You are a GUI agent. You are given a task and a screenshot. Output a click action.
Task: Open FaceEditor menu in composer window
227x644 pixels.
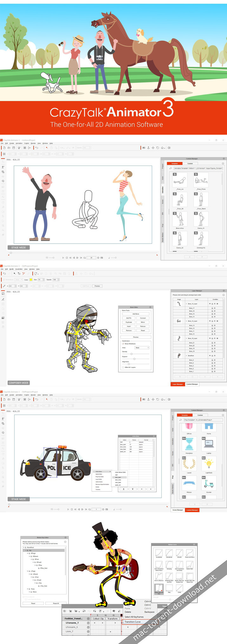[x=19, y=269]
